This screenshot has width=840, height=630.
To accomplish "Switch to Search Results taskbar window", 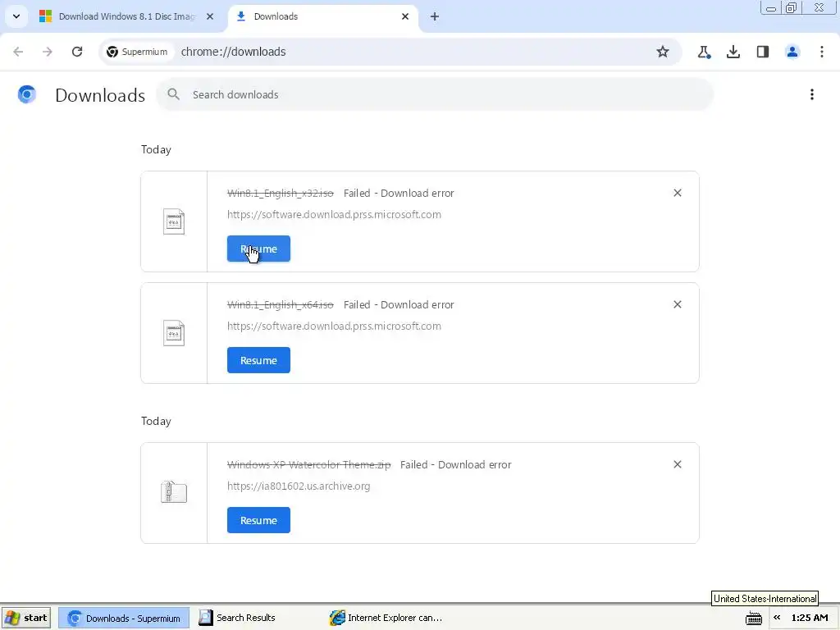I will [x=237, y=619].
